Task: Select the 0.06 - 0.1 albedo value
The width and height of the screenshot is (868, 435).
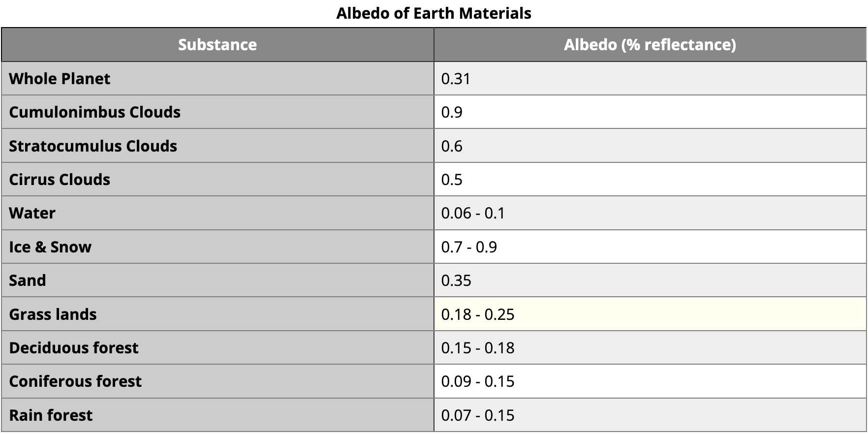Action: 473,213
